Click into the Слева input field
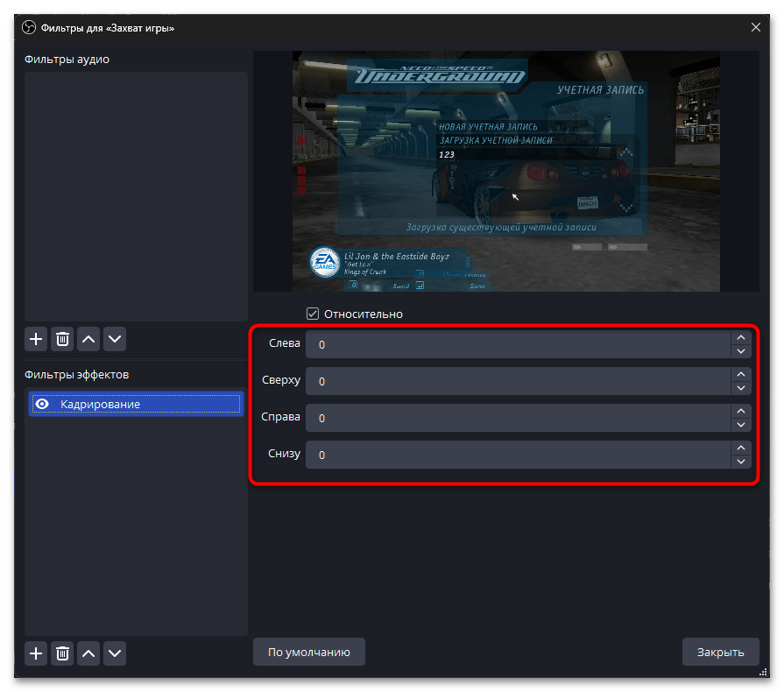Screen dimensions: 784x692 [518, 344]
